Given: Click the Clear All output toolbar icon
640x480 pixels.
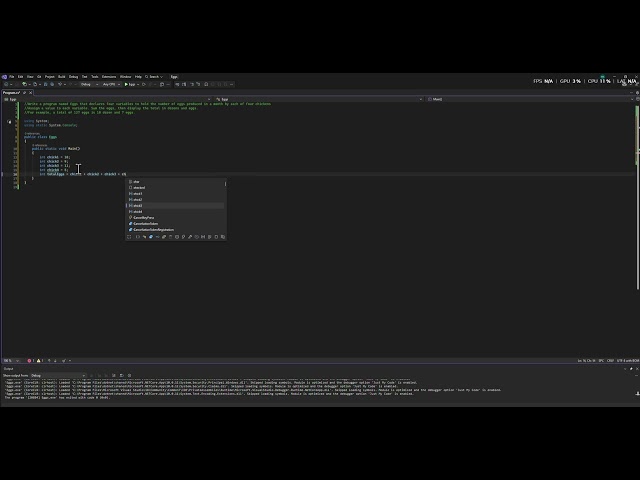Looking at the screenshot, I should (x=114, y=376).
